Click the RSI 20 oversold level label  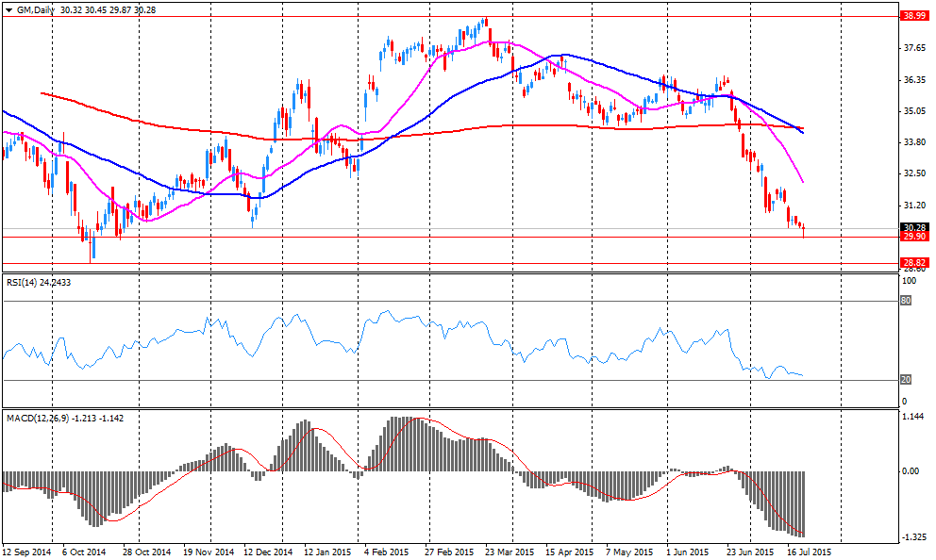click(x=906, y=380)
